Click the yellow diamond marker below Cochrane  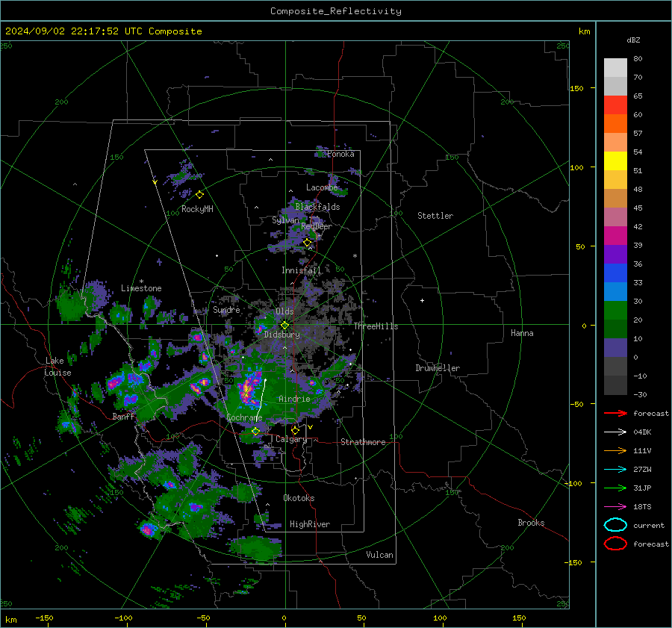255,431
